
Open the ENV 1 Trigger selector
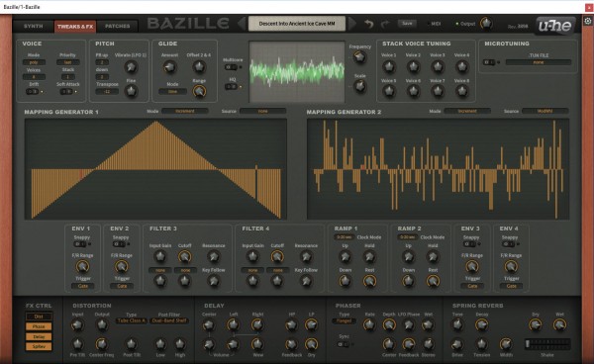coord(83,286)
